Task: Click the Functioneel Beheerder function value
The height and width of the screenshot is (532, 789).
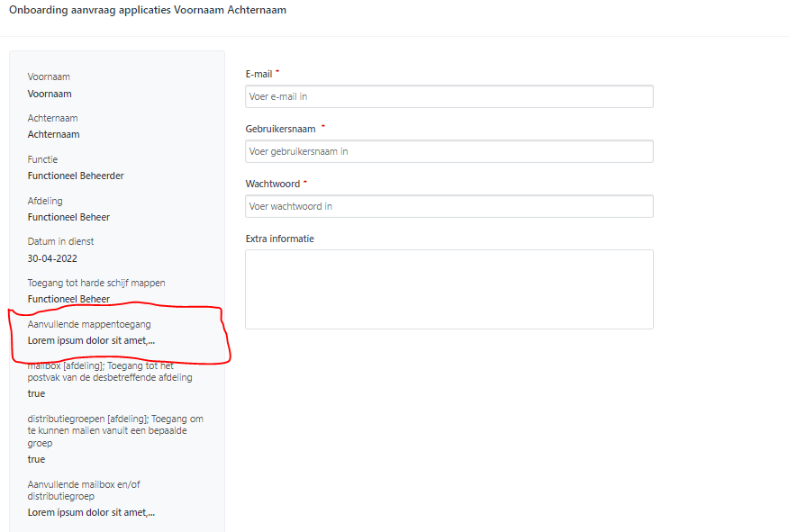Action: tap(76, 176)
